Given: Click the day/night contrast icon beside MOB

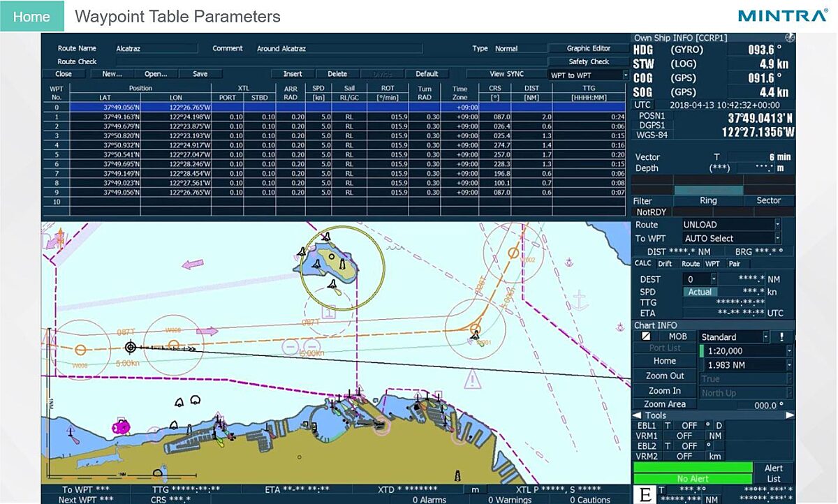Looking at the screenshot, I should pyautogui.click(x=647, y=336).
